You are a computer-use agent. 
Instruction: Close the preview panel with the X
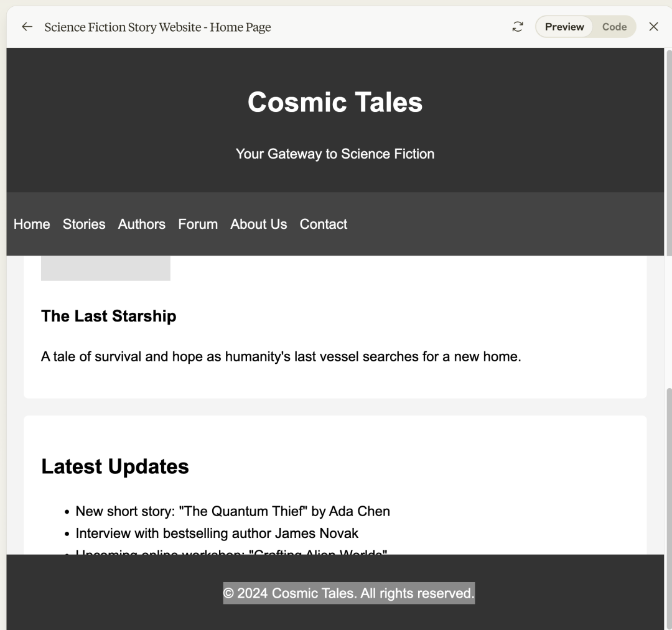pyautogui.click(x=653, y=27)
